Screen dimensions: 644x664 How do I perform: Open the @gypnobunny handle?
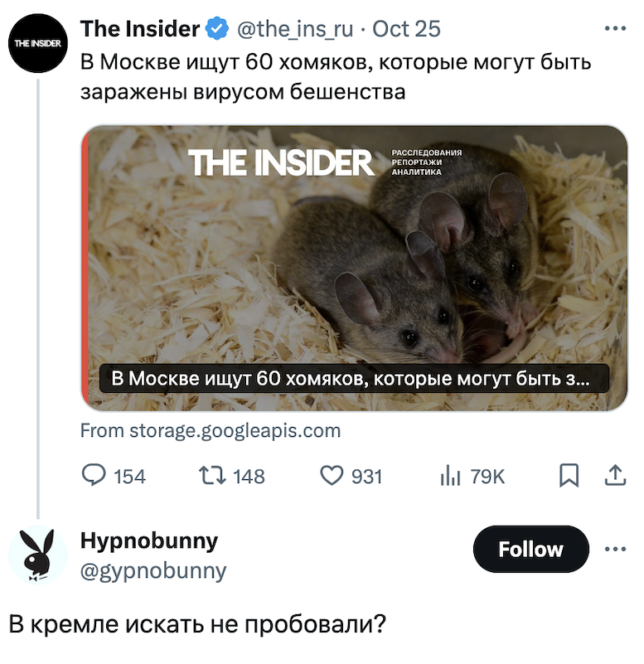point(153,570)
